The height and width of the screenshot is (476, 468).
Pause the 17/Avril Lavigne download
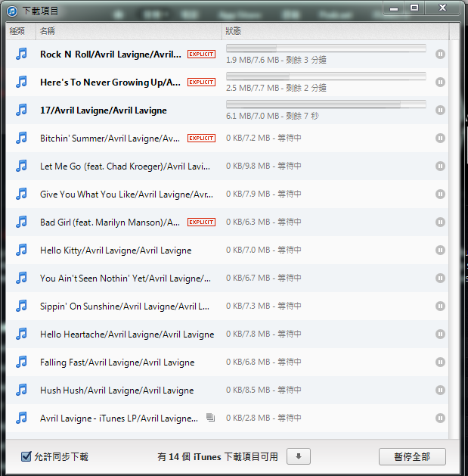click(x=440, y=110)
